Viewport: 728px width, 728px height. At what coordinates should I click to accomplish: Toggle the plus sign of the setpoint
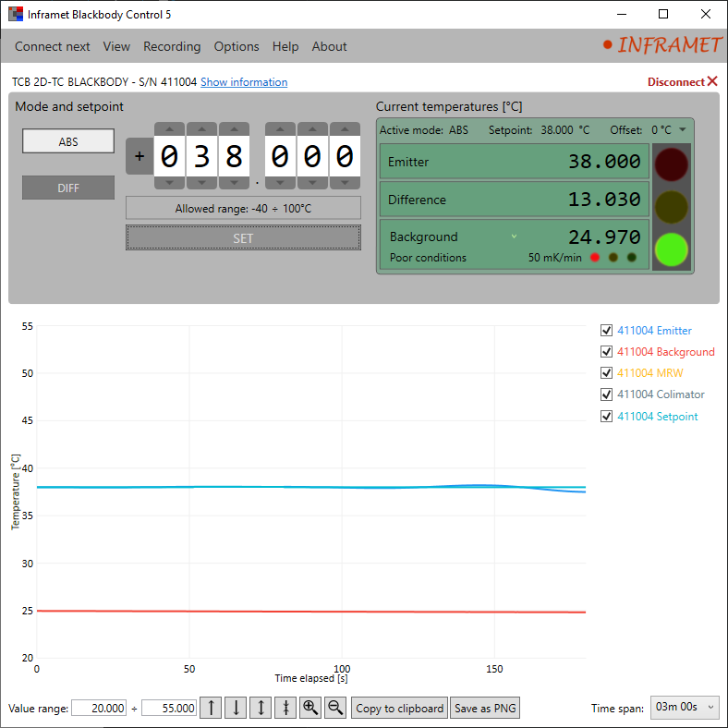(x=140, y=156)
